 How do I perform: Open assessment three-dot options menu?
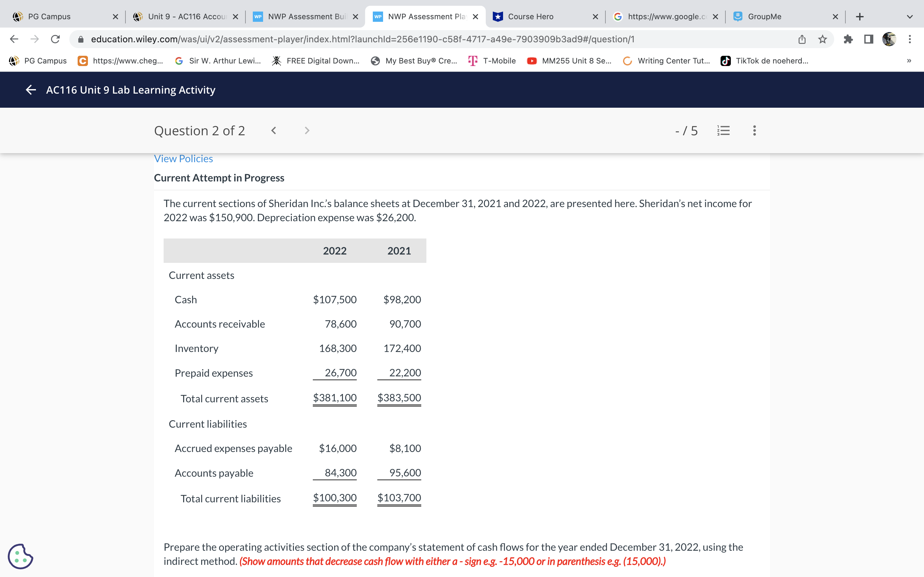pos(754,130)
